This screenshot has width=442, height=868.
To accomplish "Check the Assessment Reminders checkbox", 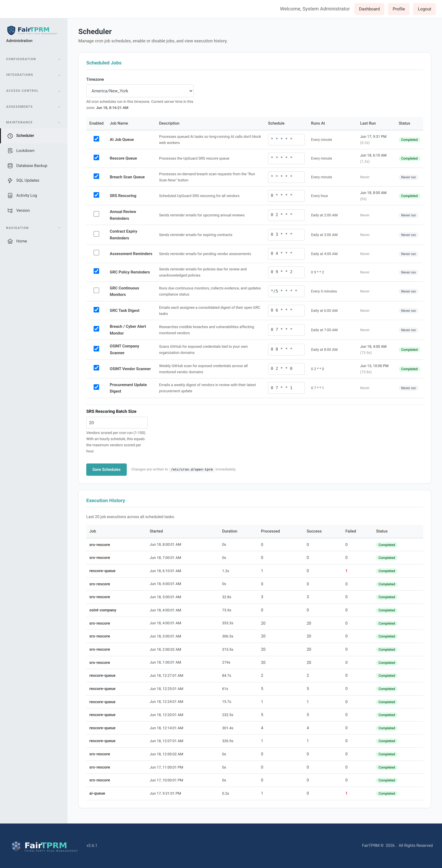I will point(96,253).
